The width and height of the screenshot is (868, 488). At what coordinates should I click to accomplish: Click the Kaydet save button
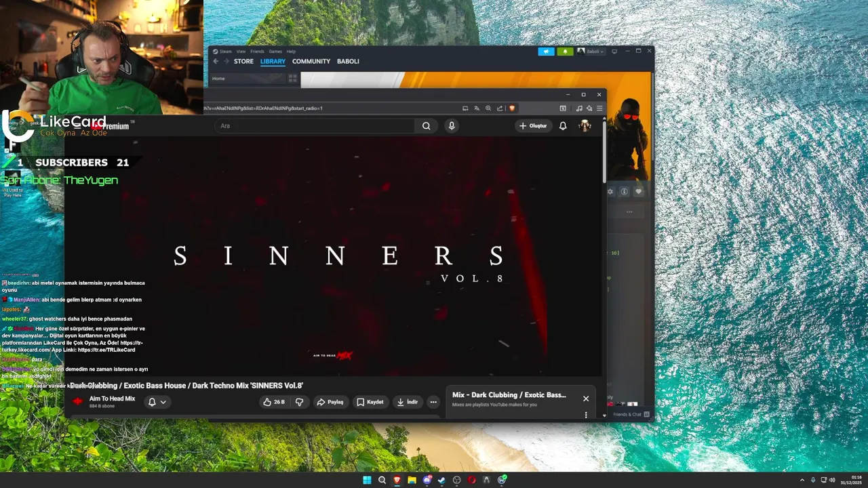click(370, 402)
